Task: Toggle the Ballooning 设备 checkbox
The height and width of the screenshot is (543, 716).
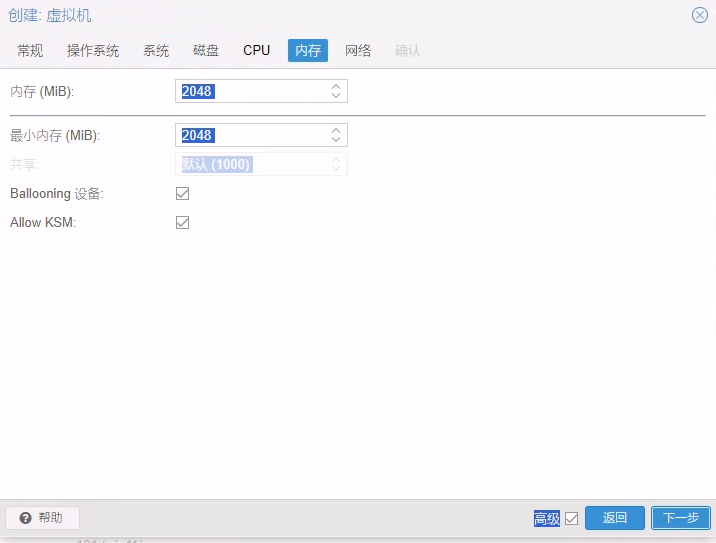Action: [x=182, y=193]
